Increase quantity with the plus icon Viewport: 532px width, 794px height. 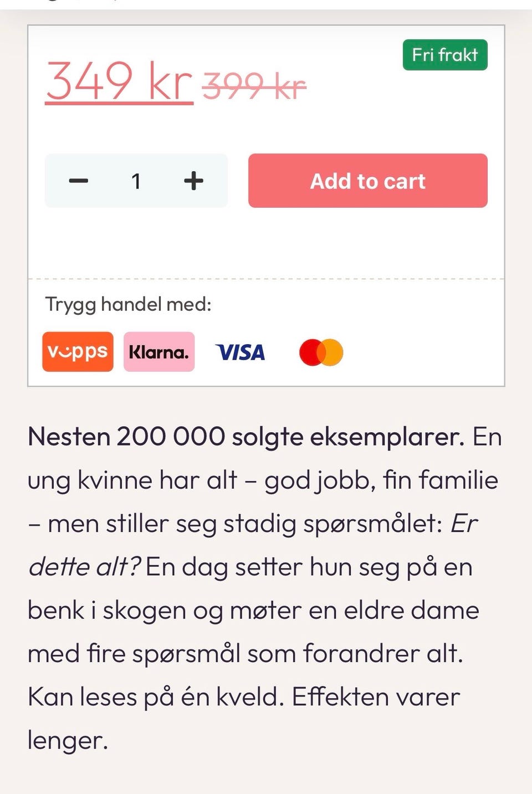193,181
